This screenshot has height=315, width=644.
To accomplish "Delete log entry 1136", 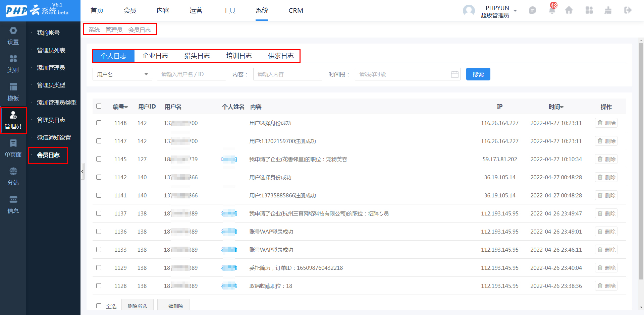I will (606, 232).
